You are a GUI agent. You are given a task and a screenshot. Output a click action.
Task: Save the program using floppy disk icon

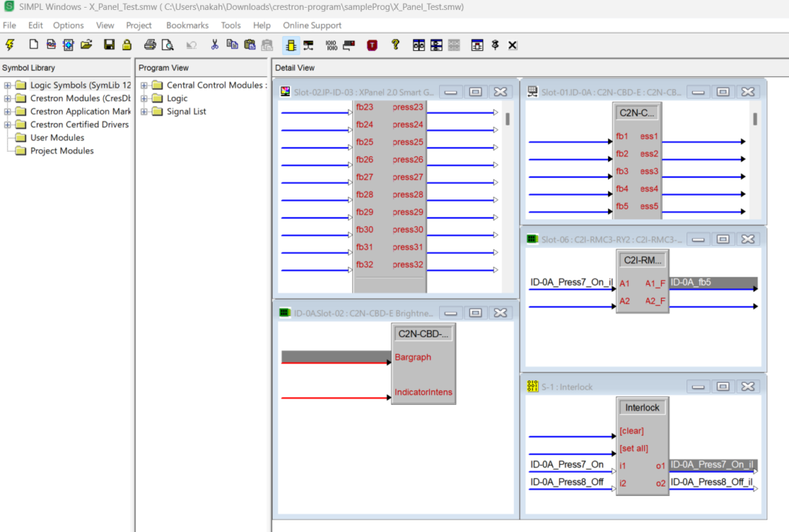pos(109,45)
